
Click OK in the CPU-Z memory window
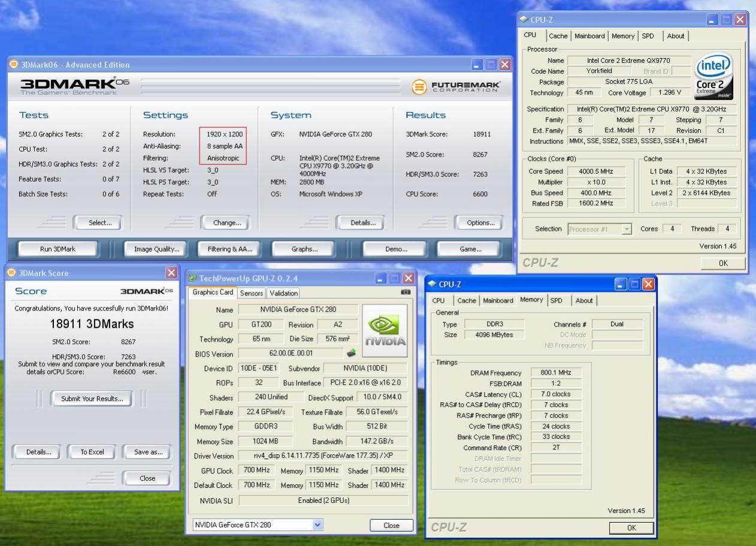tap(631, 528)
